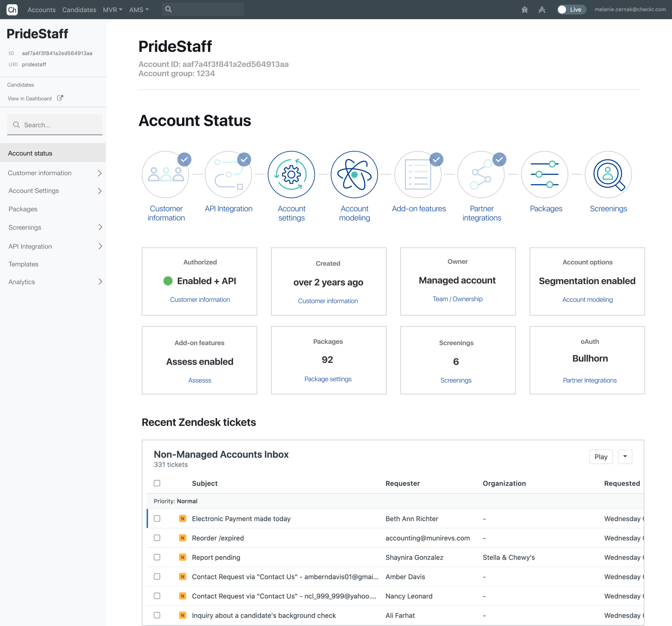Select Packages in sidebar
This screenshot has height=626, width=672.
23,209
